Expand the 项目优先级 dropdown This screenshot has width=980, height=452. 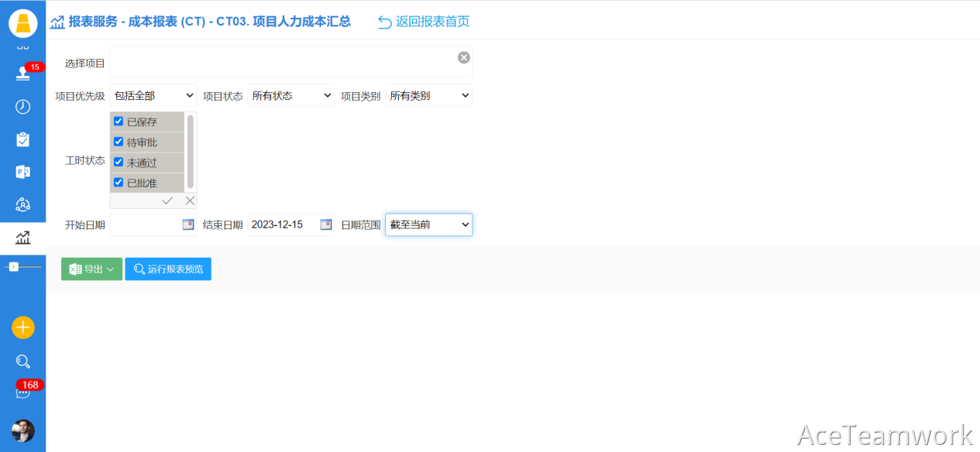coord(153,96)
